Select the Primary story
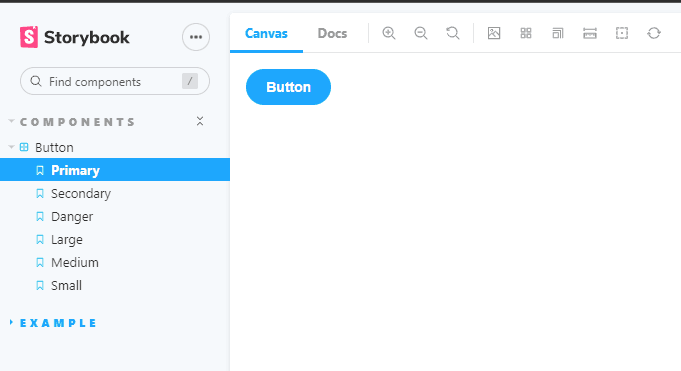 pyautogui.click(x=115, y=170)
